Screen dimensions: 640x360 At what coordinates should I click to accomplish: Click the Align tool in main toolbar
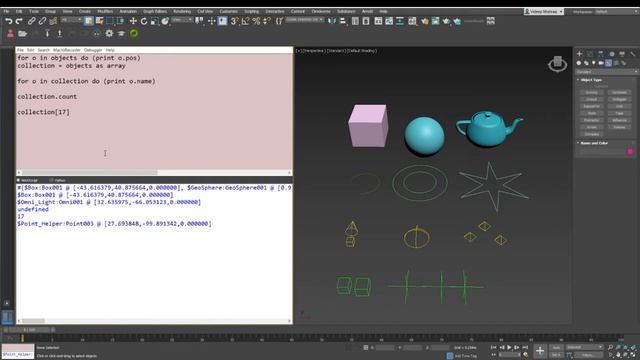pos(343,21)
